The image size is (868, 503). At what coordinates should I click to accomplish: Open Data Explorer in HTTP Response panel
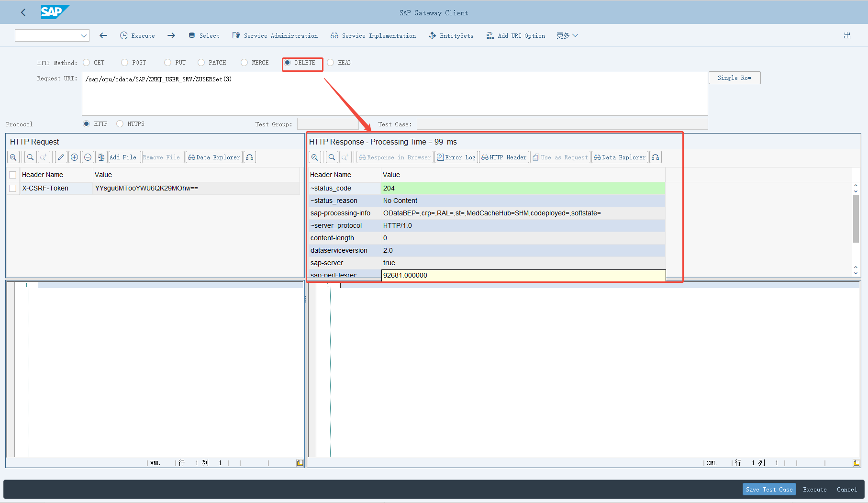pyautogui.click(x=620, y=157)
